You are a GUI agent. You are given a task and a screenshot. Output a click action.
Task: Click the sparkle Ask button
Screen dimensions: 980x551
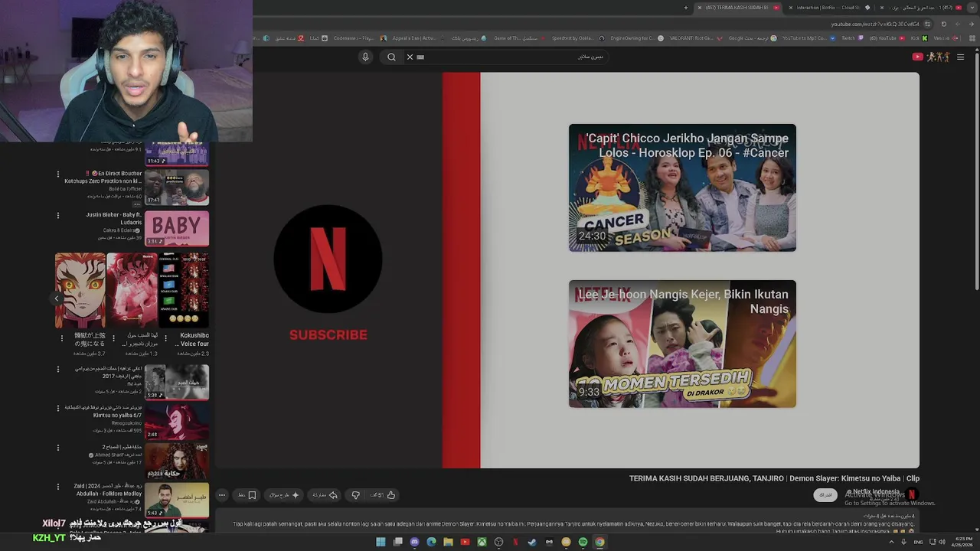pyautogui.click(x=284, y=495)
